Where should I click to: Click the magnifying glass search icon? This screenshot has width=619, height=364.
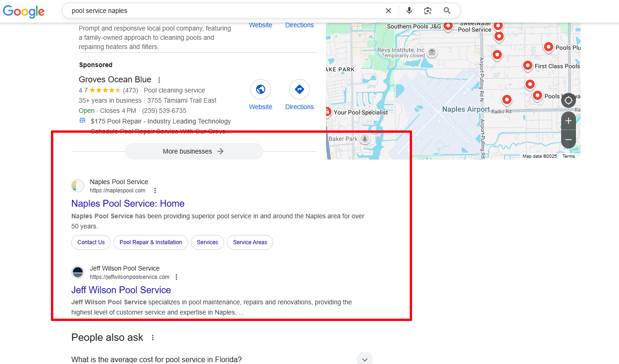pos(447,11)
